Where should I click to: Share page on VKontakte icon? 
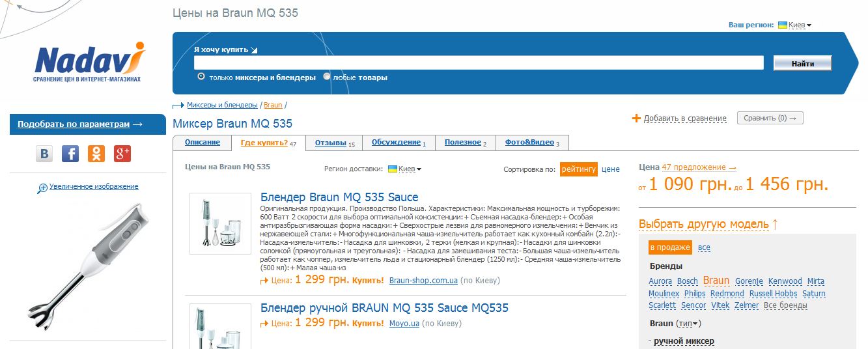click(44, 154)
